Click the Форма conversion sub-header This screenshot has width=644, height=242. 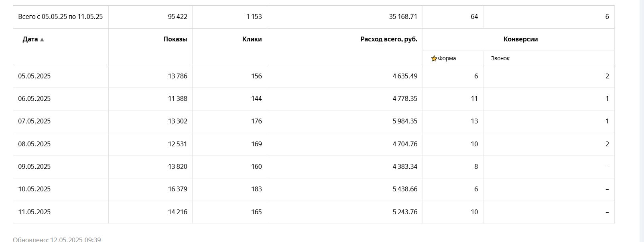pos(447,58)
